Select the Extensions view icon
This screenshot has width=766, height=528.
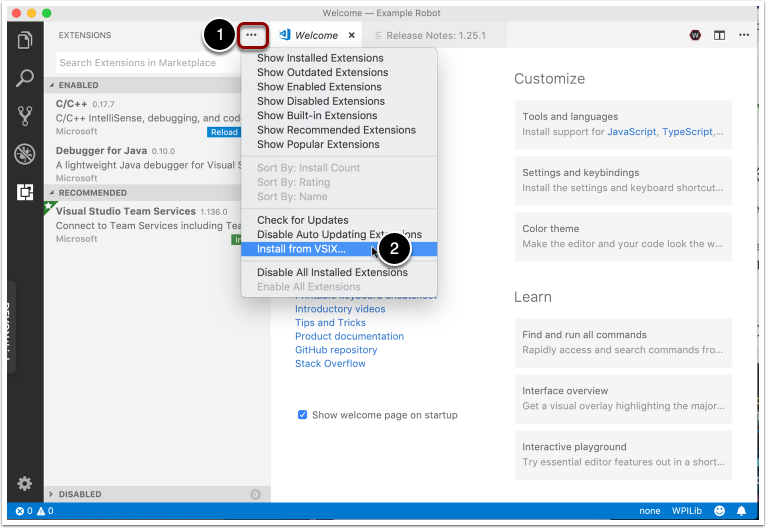click(x=25, y=192)
